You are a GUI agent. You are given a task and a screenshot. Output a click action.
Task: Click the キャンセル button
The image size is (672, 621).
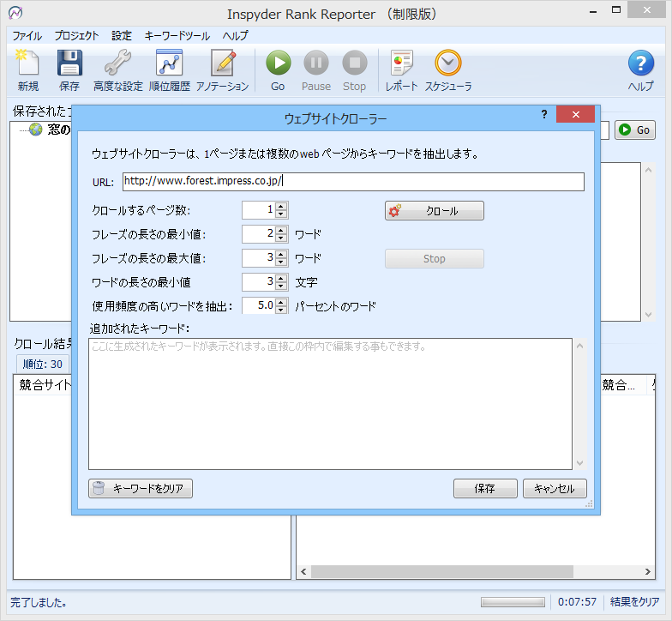[x=555, y=488]
